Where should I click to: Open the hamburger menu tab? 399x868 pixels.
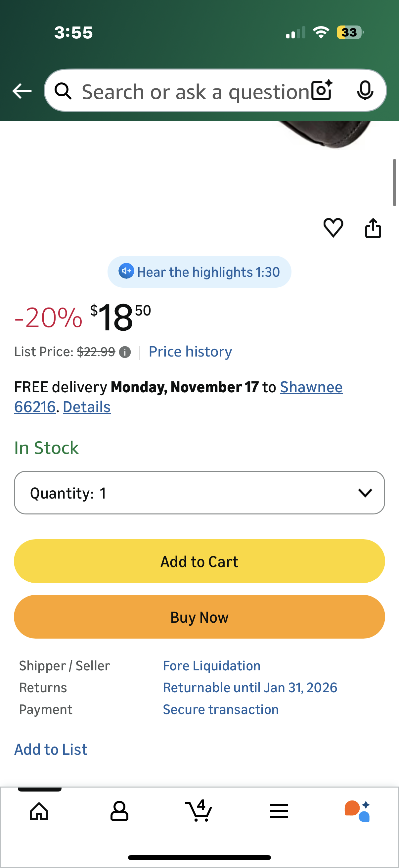(x=279, y=811)
